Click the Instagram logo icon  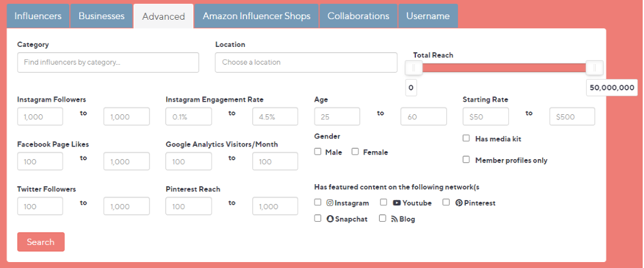[x=330, y=203]
